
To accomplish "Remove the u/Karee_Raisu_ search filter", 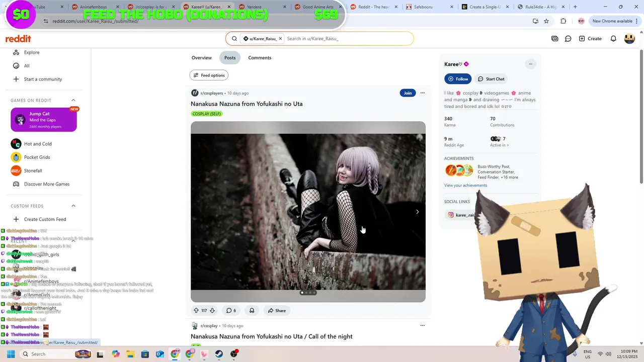I will [x=280, y=39].
